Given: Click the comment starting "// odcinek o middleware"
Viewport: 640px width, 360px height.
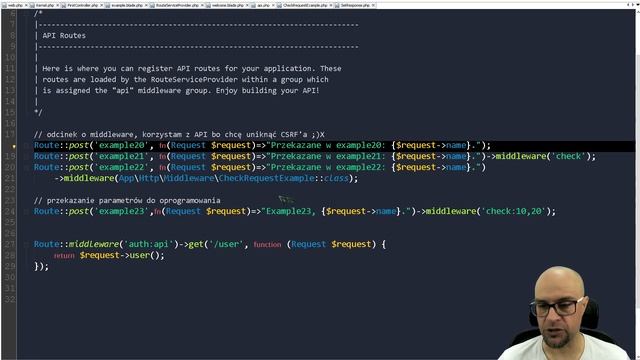Looking at the screenshot, I should pos(179,134).
